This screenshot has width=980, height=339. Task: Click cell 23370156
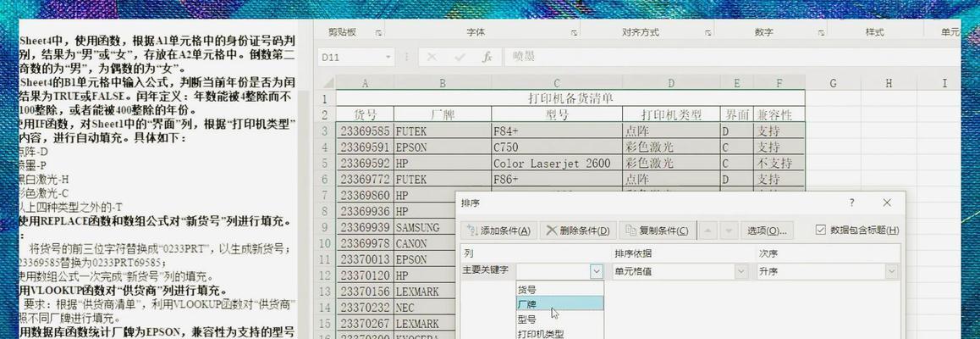[x=365, y=292]
